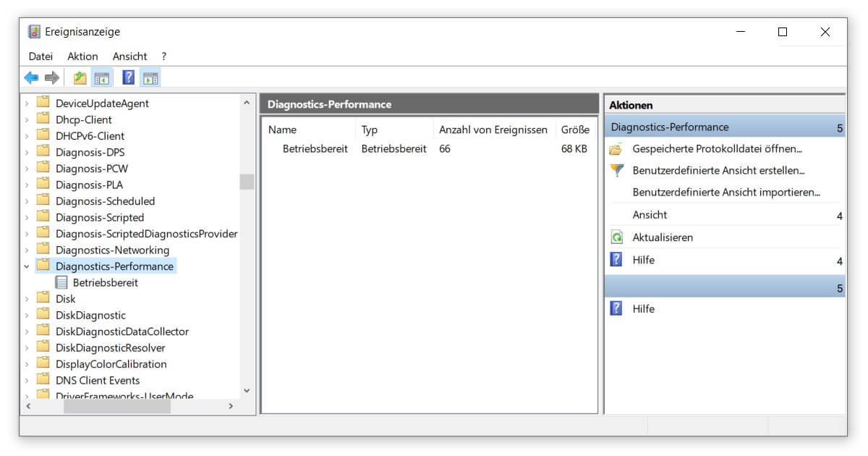Sort by the Größe column header
This screenshot has width=868, height=456.
(575, 130)
